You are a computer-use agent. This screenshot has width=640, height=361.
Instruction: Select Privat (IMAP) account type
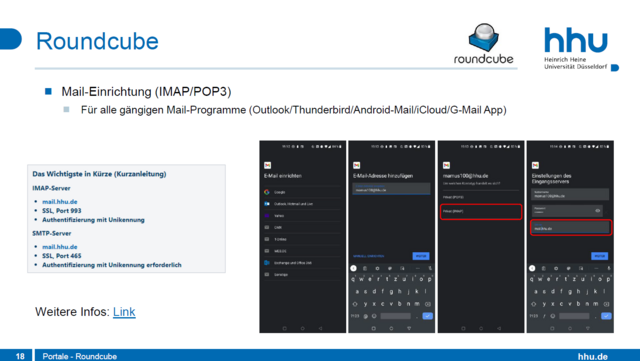click(481, 212)
